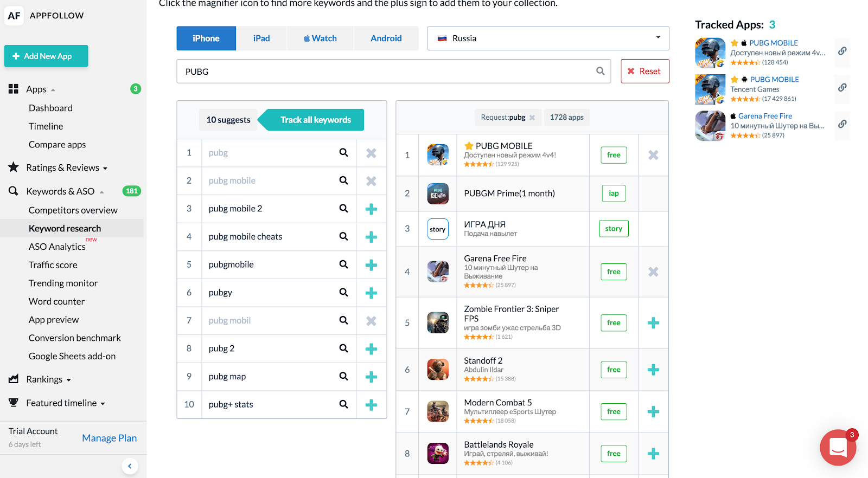Open link icon for tracked iOS PUBG MOBILE
868x478 pixels.
[x=842, y=51]
